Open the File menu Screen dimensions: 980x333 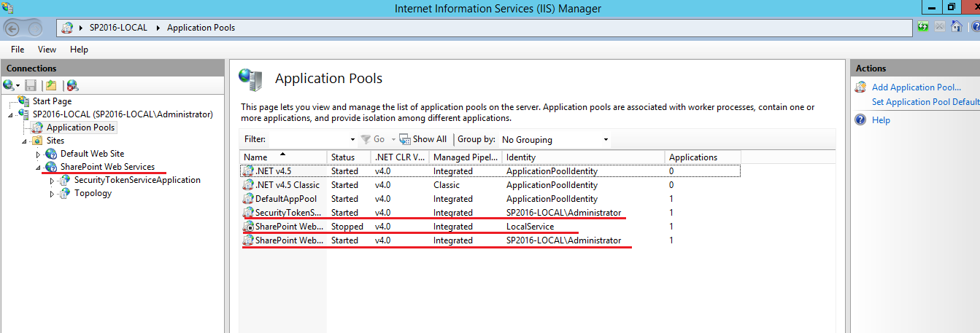pyautogui.click(x=18, y=50)
